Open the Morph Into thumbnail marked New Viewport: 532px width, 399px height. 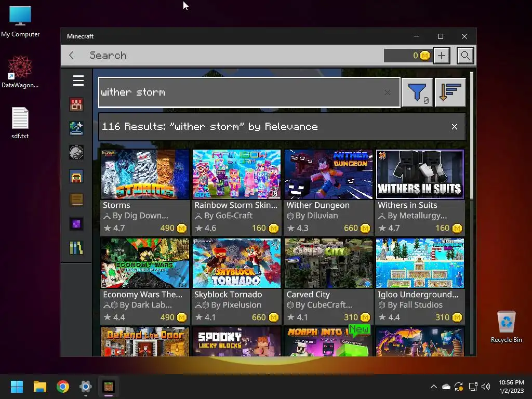(x=328, y=342)
